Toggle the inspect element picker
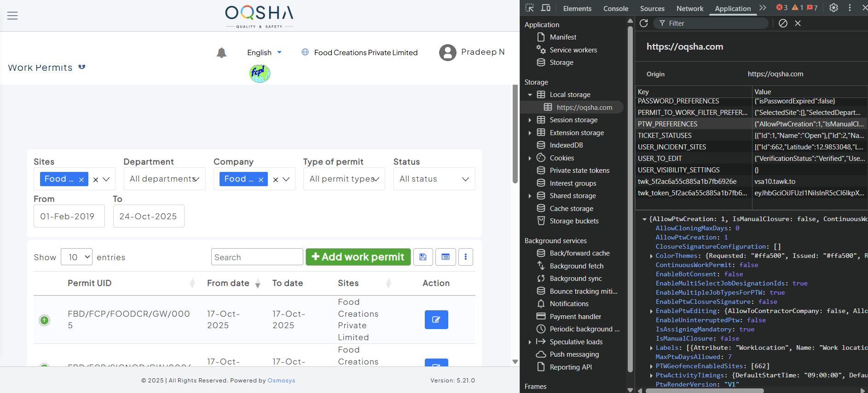This screenshot has width=868, height=393. click(x=530, y=8)
